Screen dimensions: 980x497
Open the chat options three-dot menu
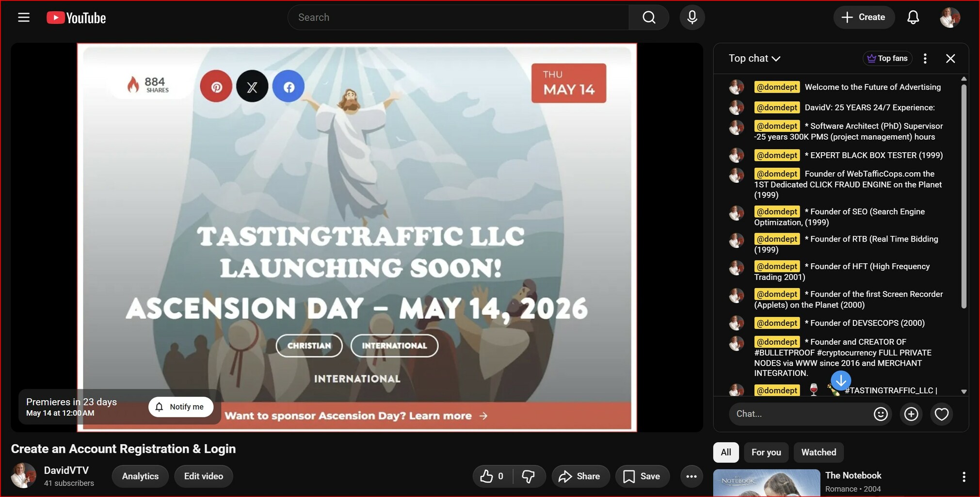tap(925, 59)
